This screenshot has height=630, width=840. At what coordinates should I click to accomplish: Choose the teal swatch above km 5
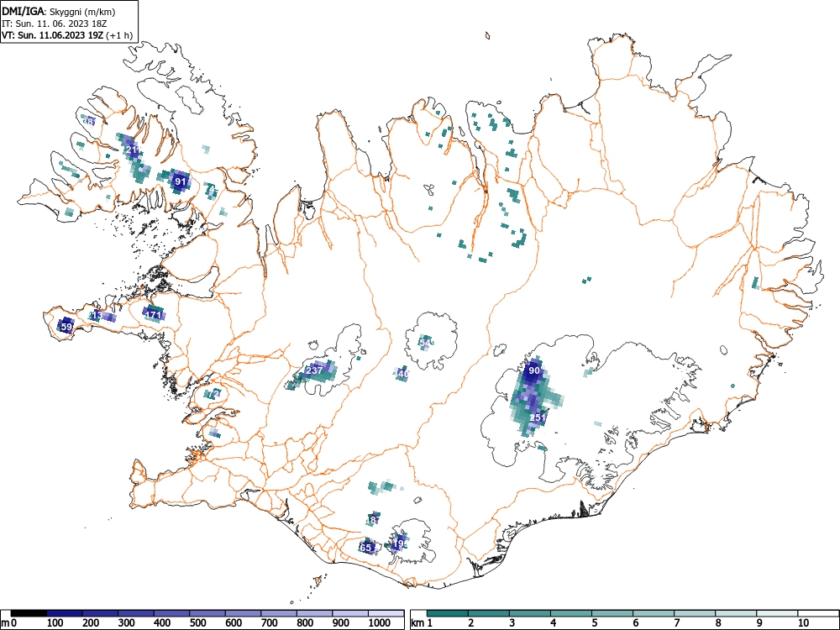coord(612,613)
